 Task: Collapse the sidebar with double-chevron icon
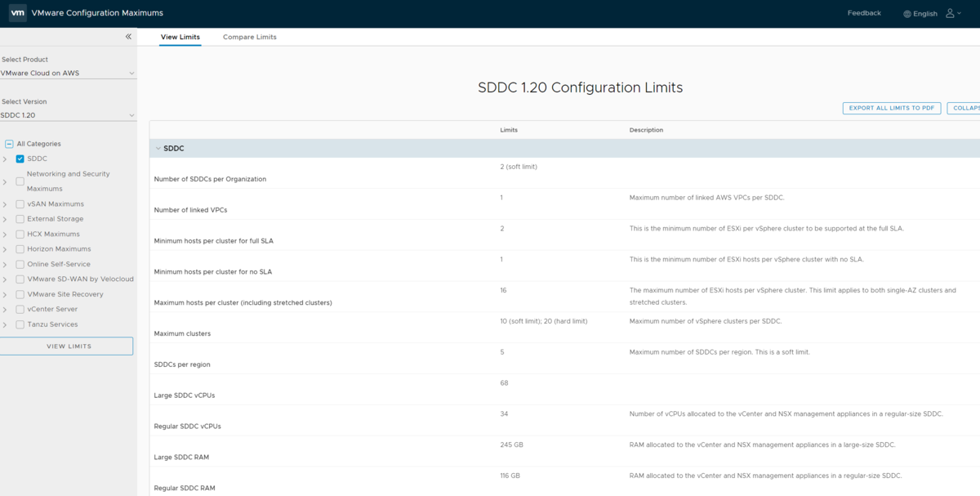[x=128, y=37]
